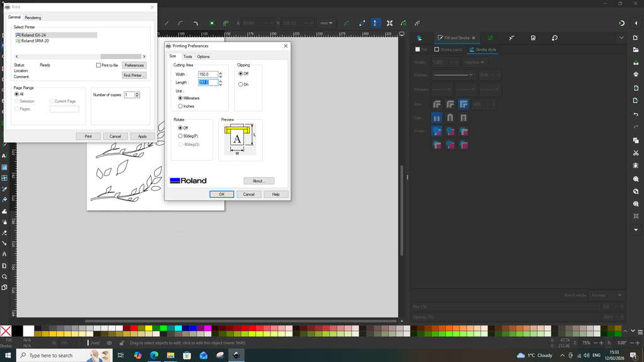
Task: Click the Print button in Print dialog
Action: (x=88, y=136)
